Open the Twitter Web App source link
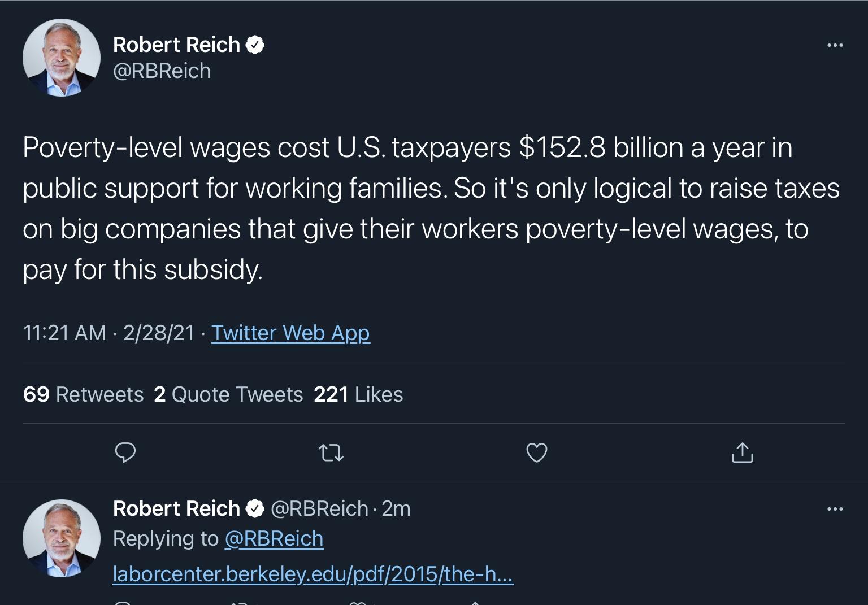The height and width of the screenshot is (605, 868). click(x=290, y=333)
